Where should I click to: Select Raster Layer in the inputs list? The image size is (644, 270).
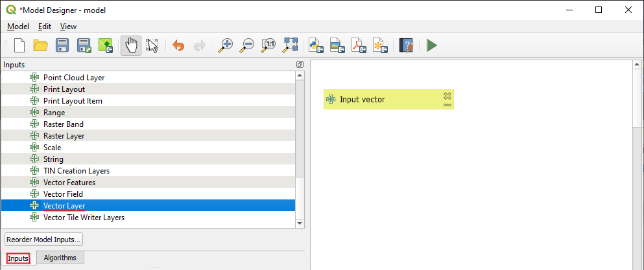pos(64,136)
